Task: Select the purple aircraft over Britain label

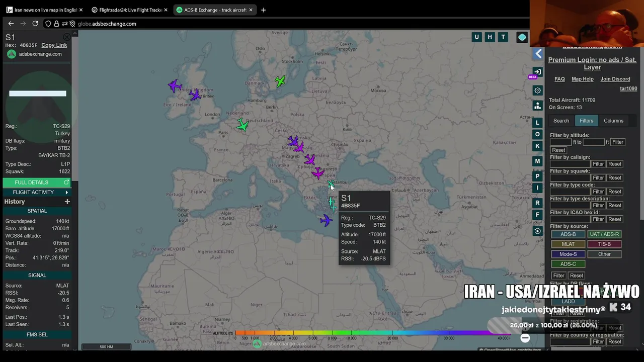Action: 195,95
